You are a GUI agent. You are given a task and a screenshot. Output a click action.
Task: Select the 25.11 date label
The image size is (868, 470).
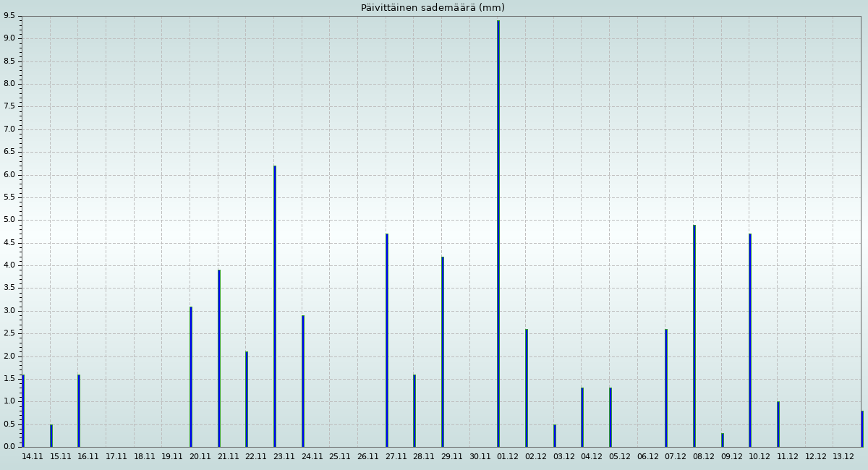pyautogui.click(x=340, y=457)
